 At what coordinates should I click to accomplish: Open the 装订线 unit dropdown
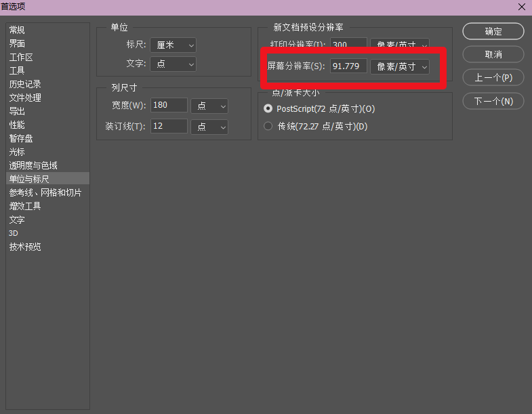(x=209, y=127)
